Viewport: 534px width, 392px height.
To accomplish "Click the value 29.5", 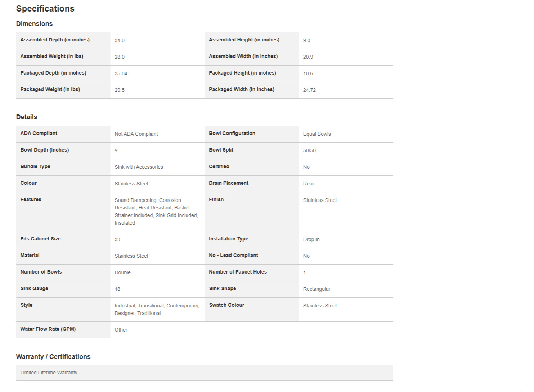I will (x=120, y=90).
